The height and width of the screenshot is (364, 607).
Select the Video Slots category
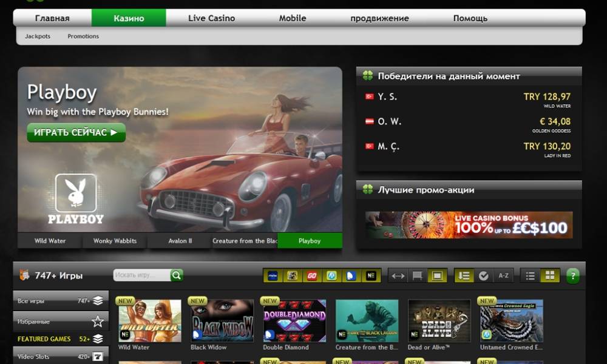coord(61,356)
